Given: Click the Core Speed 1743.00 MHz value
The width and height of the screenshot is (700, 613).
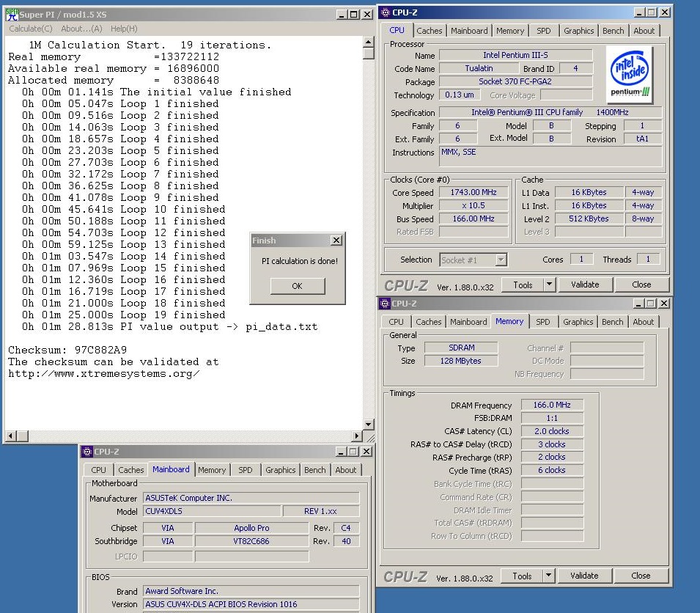Looking at the screenshot, I should pos(474,192).
